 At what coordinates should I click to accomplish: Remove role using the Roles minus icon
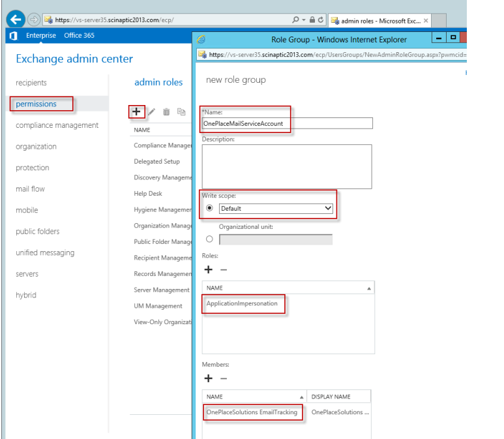pos(223,269)
